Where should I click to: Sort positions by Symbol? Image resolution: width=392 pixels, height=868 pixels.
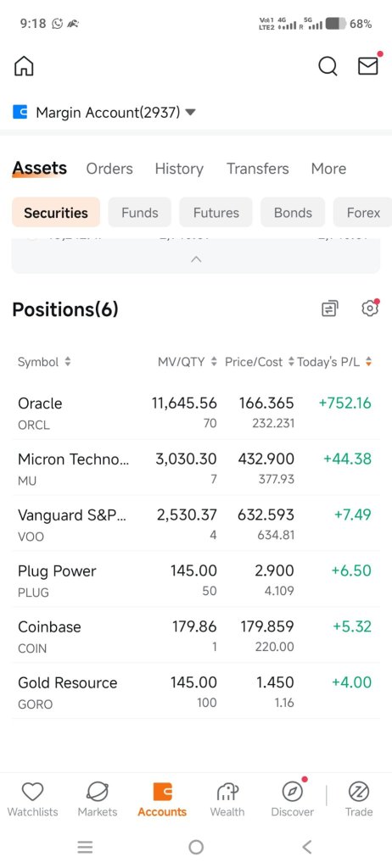point(44,362)
